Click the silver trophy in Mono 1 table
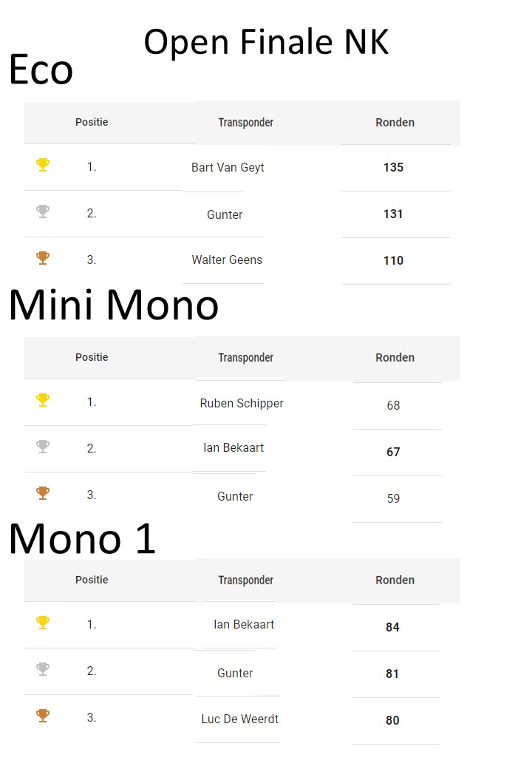Screen dimensions: 532x769 pos(43,669)
